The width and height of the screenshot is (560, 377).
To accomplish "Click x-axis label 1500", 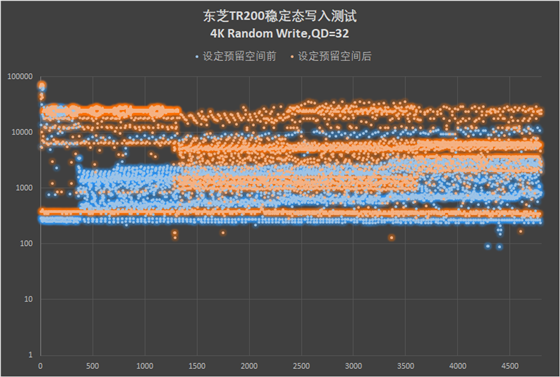I will [197, 366].
